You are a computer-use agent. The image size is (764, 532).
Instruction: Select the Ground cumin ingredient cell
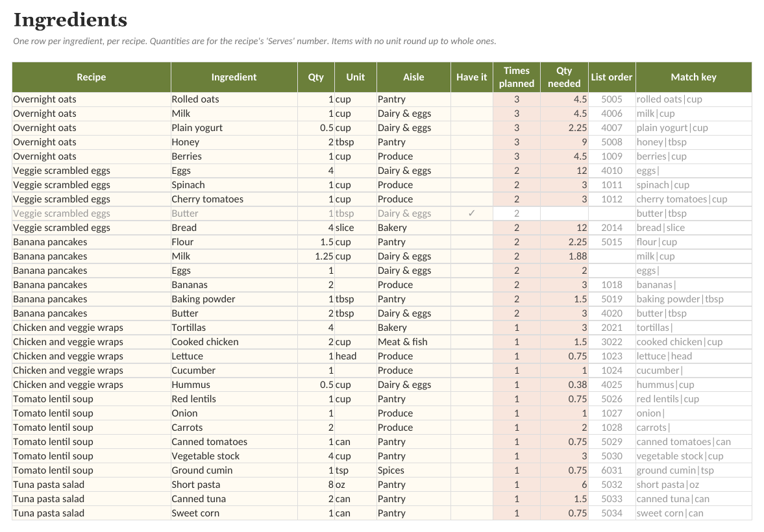point(234,470)
